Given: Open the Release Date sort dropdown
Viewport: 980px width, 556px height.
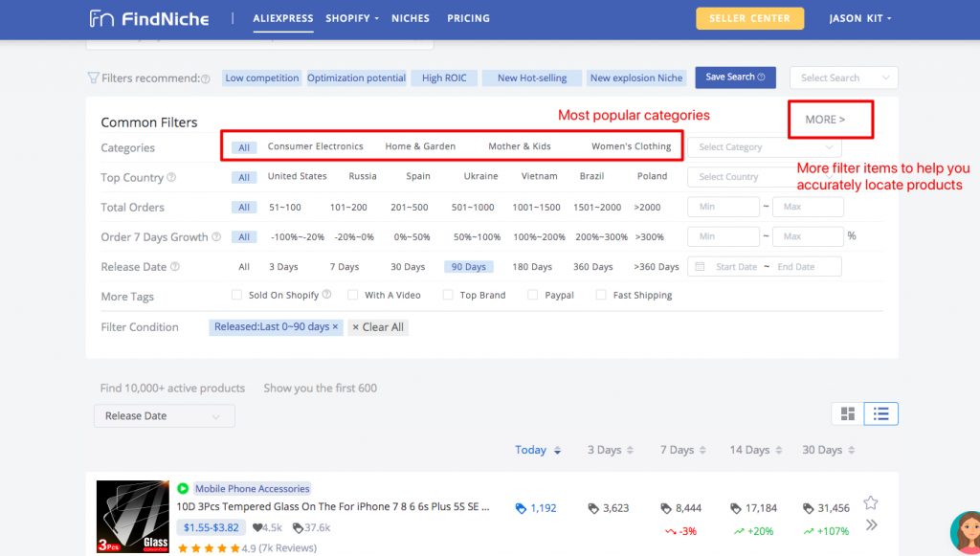Looking at the screenshot, I should pyautogui.click(x=165, y=416).
